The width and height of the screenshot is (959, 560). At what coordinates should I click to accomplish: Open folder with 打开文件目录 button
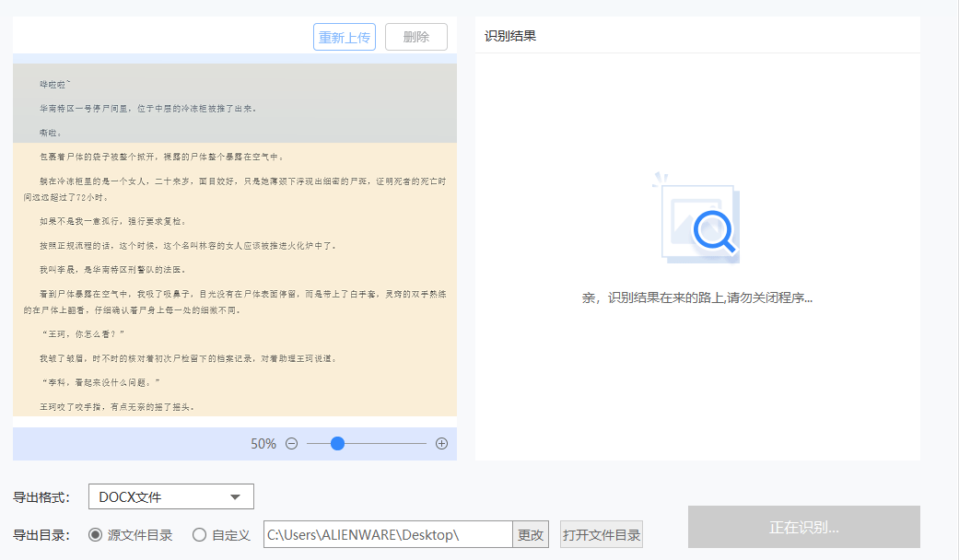[x=602, y=534]
